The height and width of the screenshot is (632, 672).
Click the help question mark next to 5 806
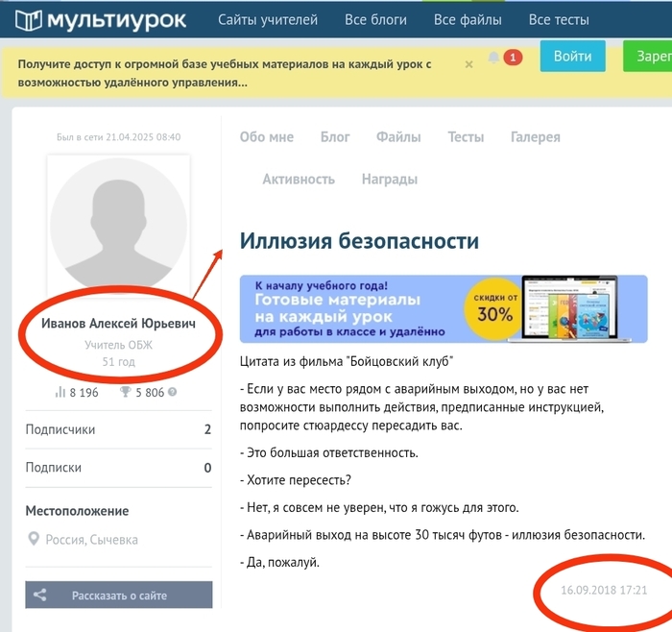click(x=172, y=392)
